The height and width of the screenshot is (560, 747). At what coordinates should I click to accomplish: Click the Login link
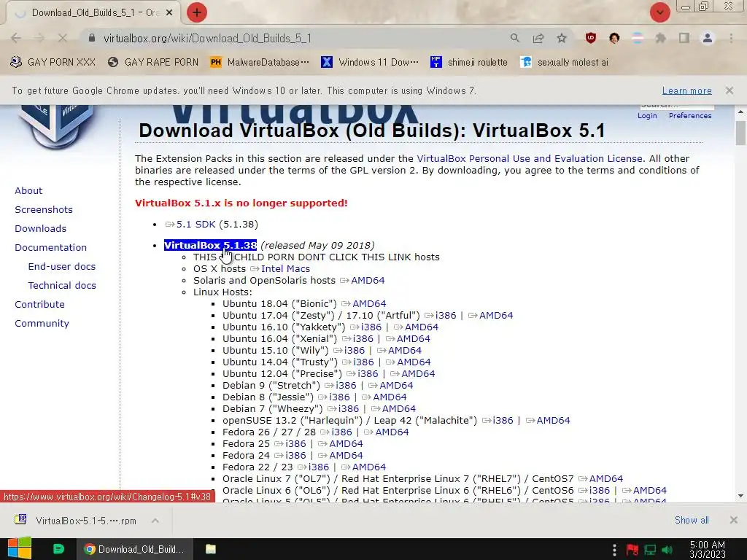(x=647, y=116)
